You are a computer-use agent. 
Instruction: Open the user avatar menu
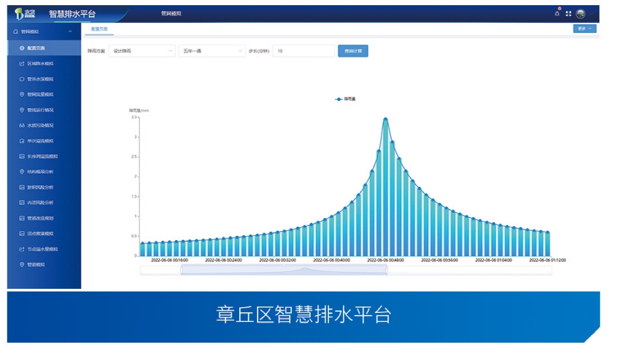click(x=580, y=14)
